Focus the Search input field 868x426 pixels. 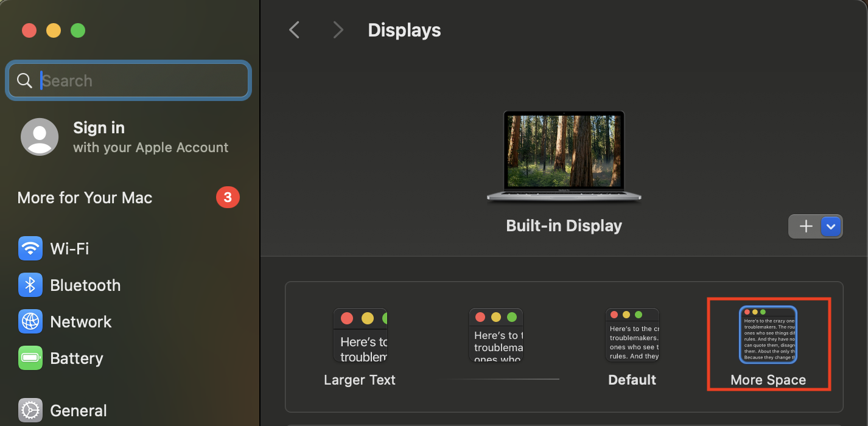128,80
